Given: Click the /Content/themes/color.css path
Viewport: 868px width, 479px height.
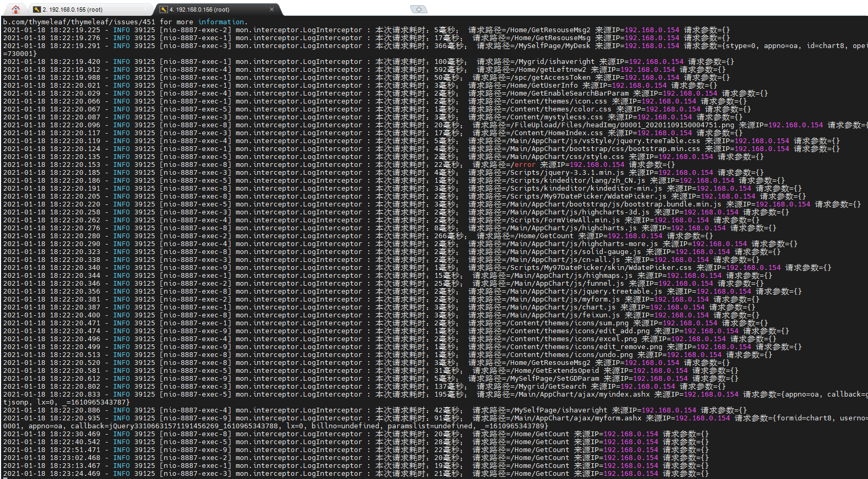Looking at the screenshot, I should click(560, 109).
